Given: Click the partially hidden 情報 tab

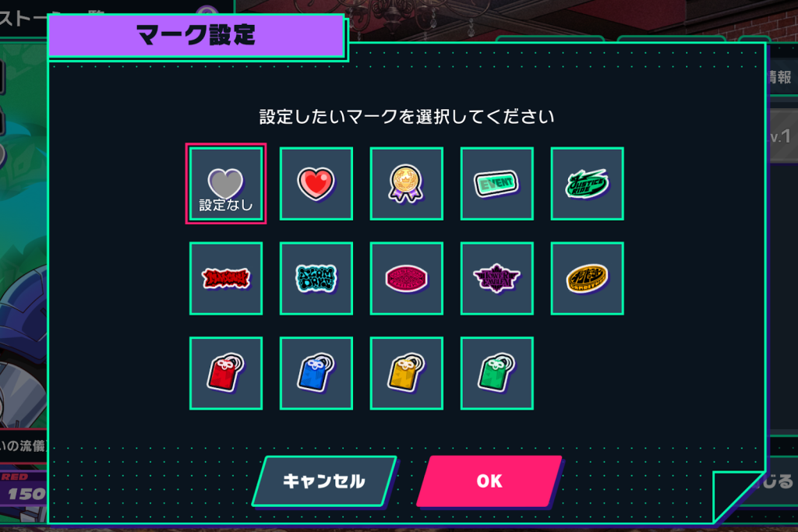Looking at the screenshot, I should tap(781, 77).
